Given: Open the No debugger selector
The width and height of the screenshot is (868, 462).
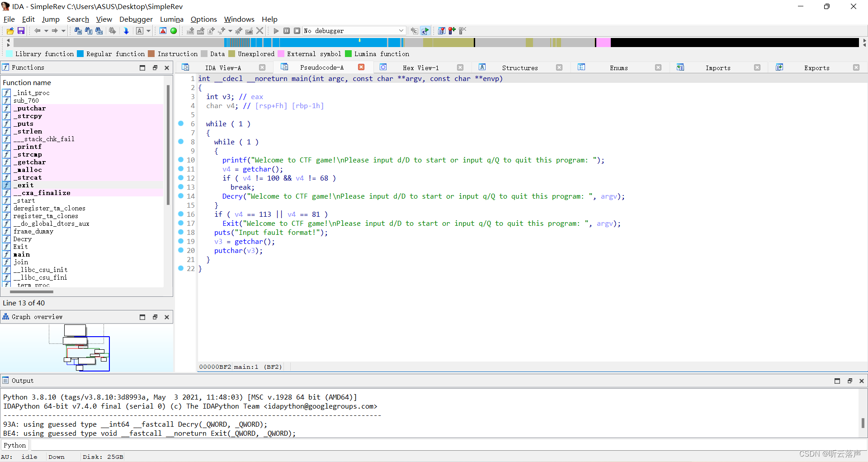Looking at the screenshot, I should 353,31.
